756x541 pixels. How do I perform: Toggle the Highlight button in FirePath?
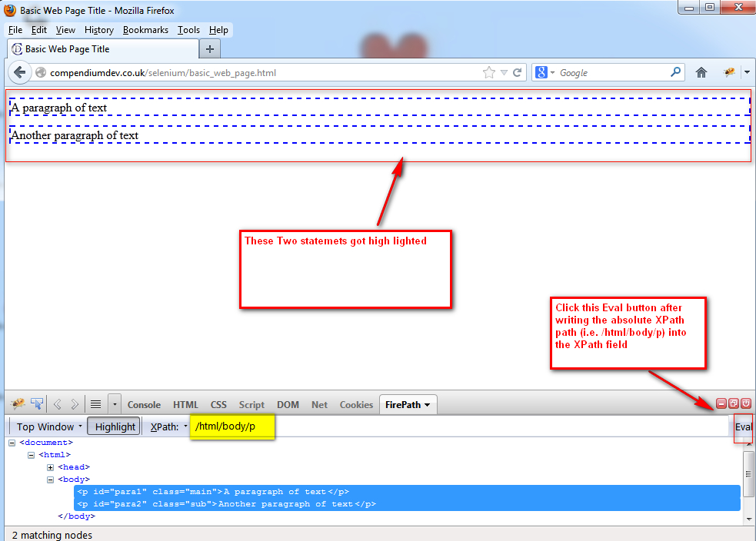tap(113, 426)
